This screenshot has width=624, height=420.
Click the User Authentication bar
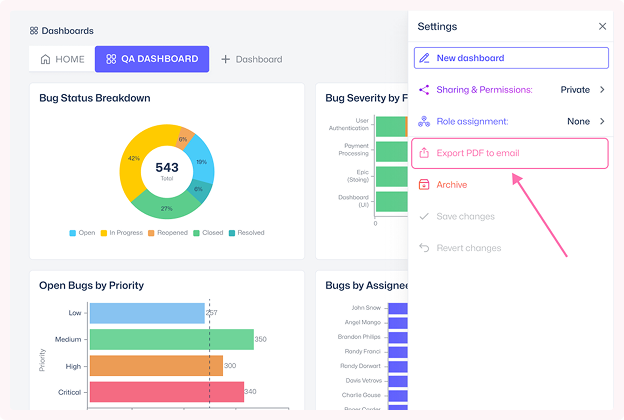392,127
